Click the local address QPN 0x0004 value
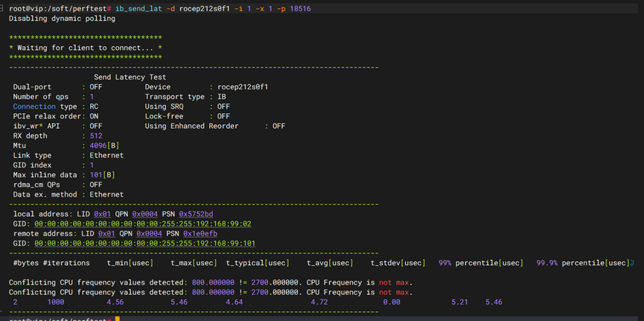The width and height of the screenshot is (644, 321). click(x=145, y=214)
